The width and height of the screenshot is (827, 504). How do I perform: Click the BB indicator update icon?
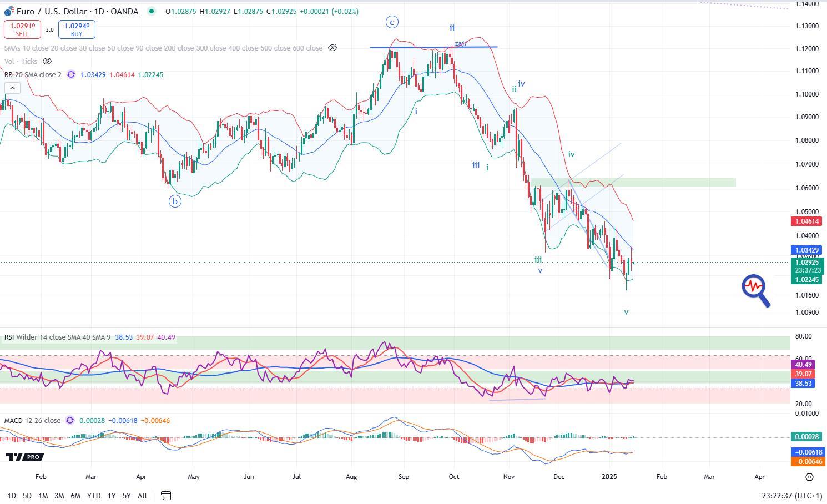(71, 74)
